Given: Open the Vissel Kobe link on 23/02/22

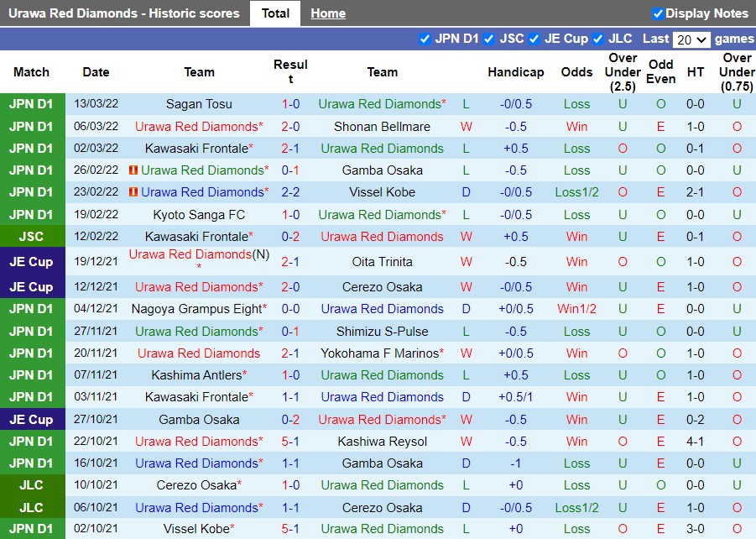Looking at the screenshot, I should (x=382, y=192).
